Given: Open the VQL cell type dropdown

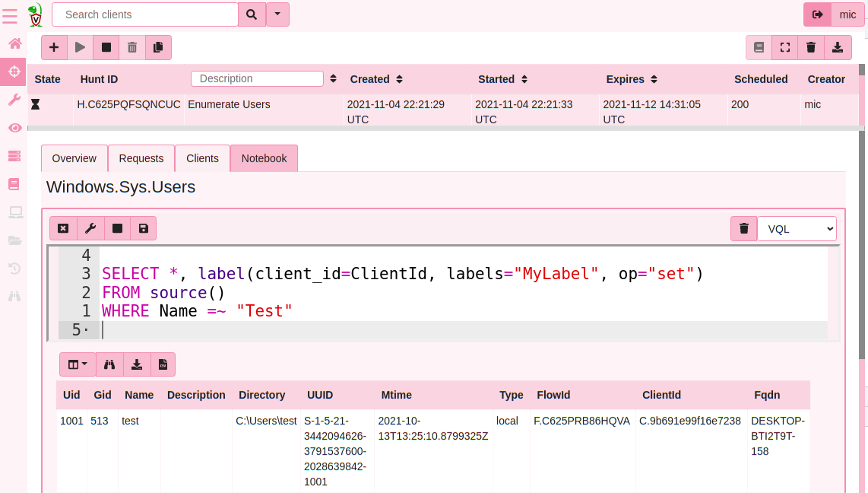Looking at the screenshot, I should coord(797,228).
